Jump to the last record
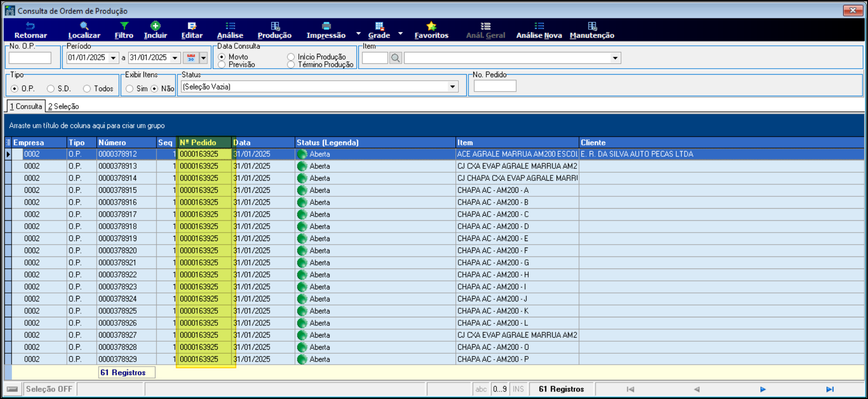Screen dimensions: 868x399 click(x=830, y=389)
